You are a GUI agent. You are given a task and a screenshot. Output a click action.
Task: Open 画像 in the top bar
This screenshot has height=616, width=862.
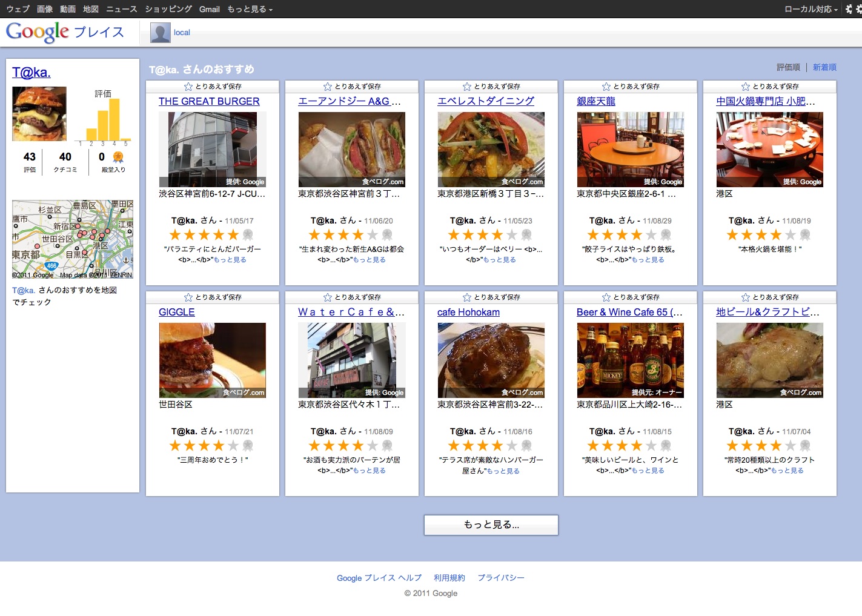[45, 9]
